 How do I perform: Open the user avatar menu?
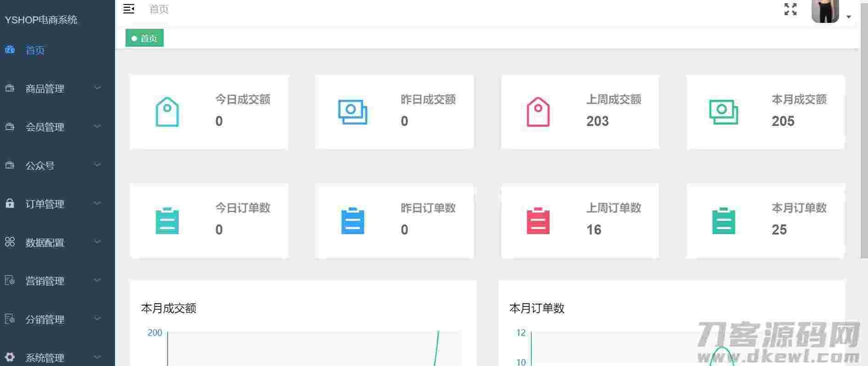tap(825, 11)
